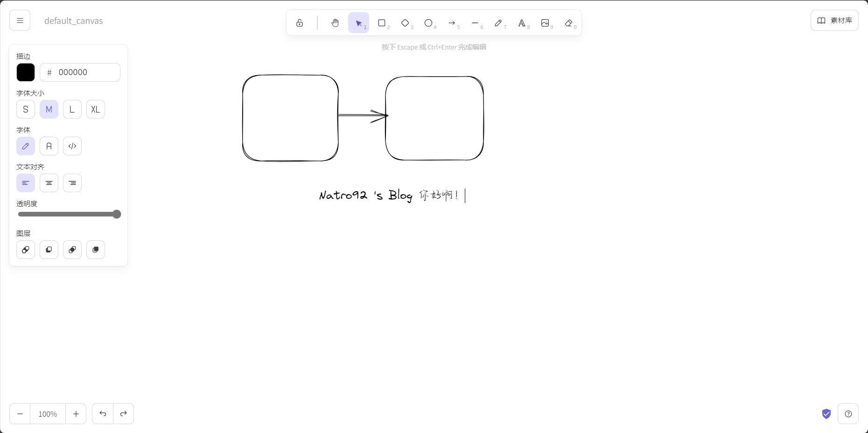Choose the code font style
Viewport: 868px width, 433px height.
point(72,146)
